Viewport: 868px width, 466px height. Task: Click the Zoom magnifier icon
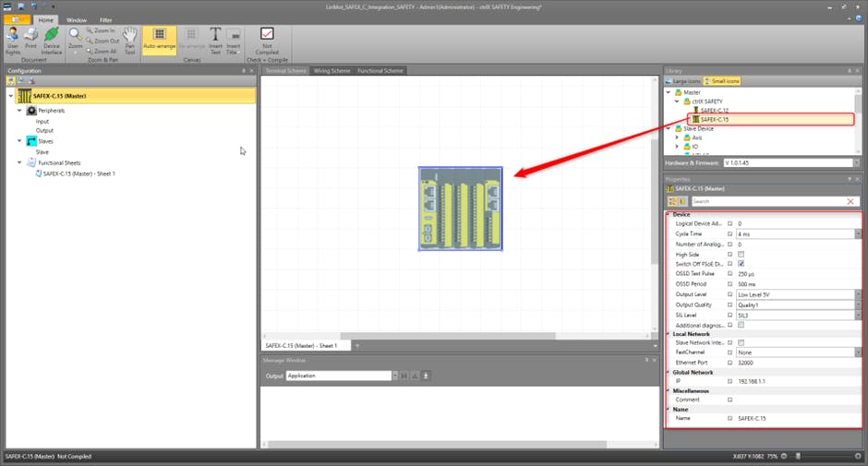click(x=76, y=35)
